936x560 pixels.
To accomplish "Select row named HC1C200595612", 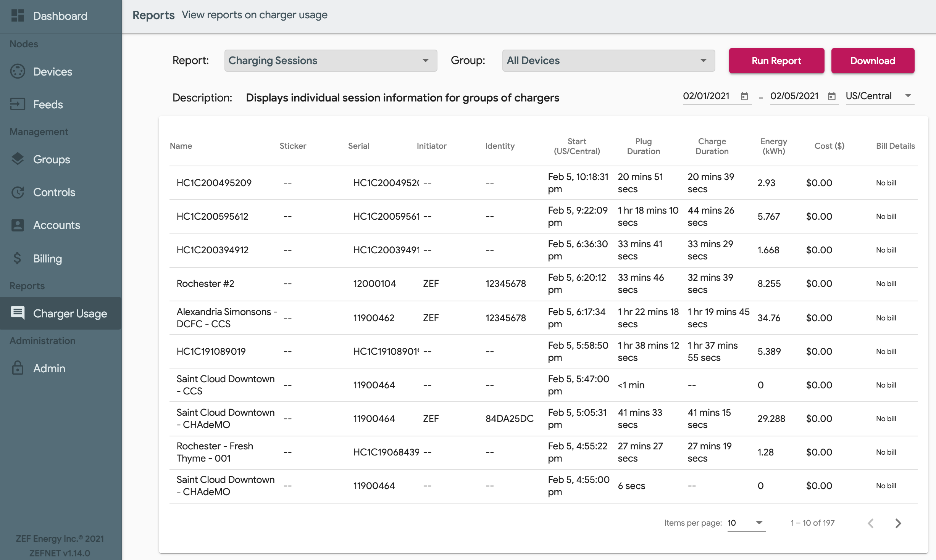I will 213,216.
